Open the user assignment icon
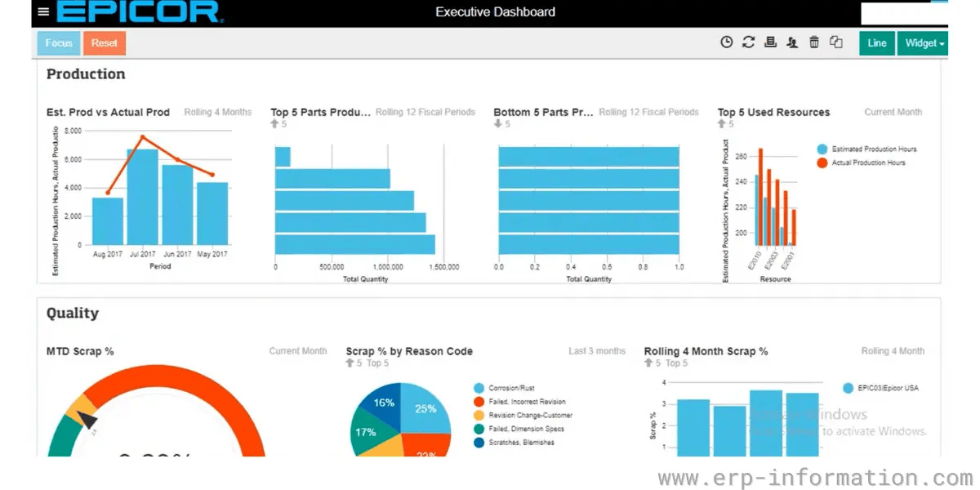The width and height of the screenshot is (980, 490). 792,42
